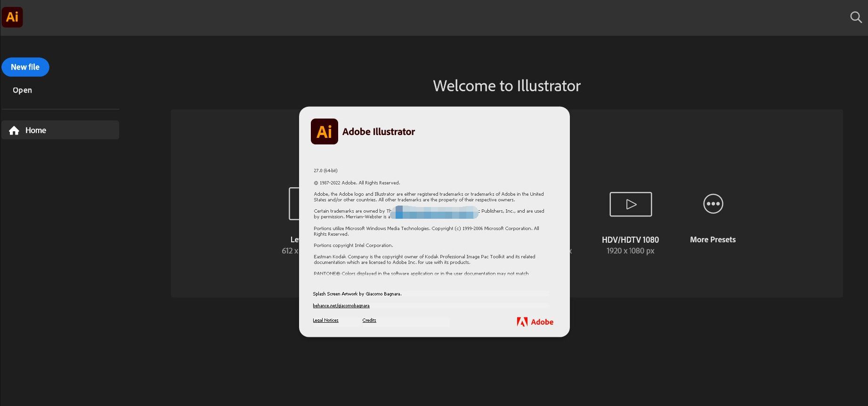Screen dimensions: 868x406
Task: Click the Illustrator Ai logo in top-left corner
Action: [12, 17]
